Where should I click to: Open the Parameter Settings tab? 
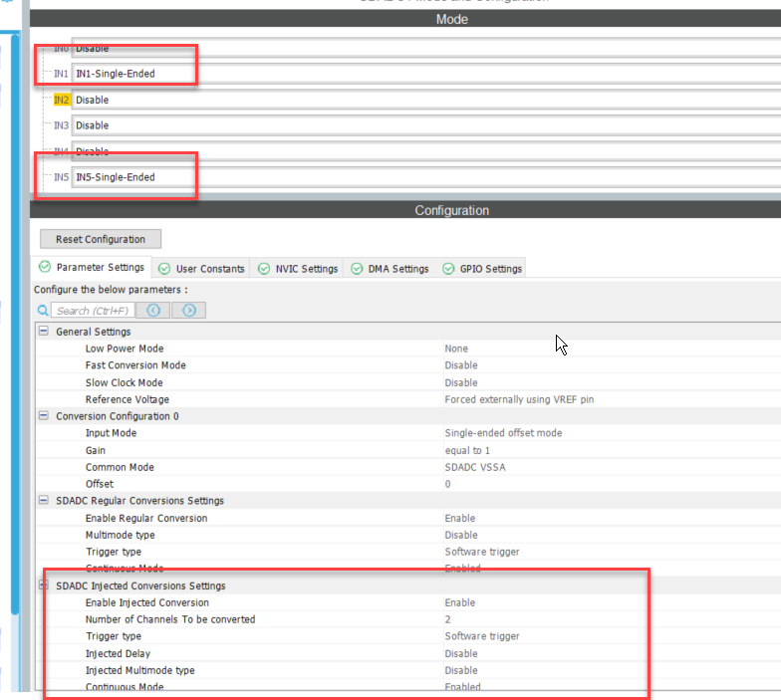[92, 267]
